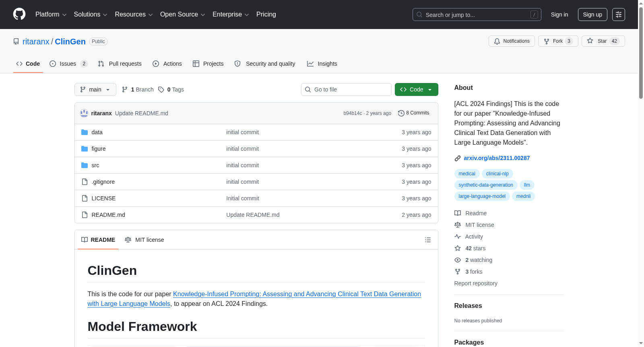Click the repository icon before ritaranx
The height and width of the screenshot is (347, 644).
[16, 42]
